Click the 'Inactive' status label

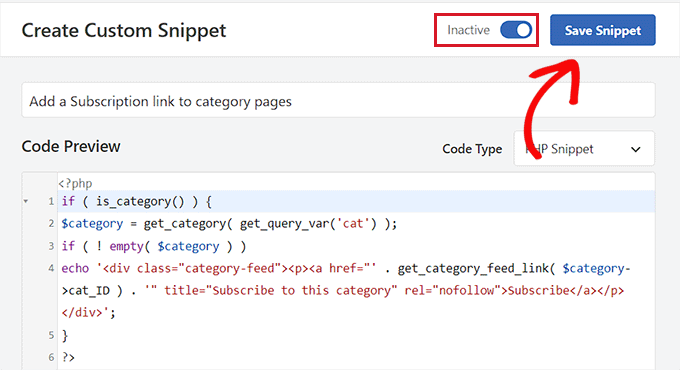(x=468, y=30)
